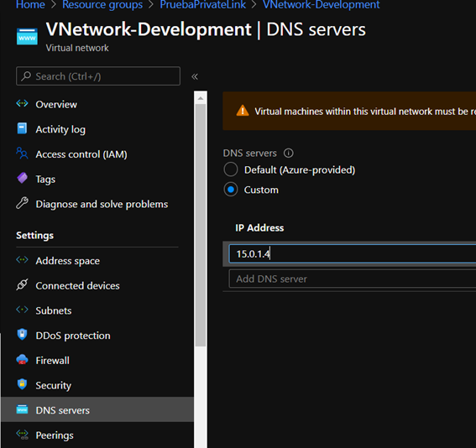Image resolution: width=476 pixels, height=448 pixels.
Task: Click the Peerings icon
Action: [22, 435]
